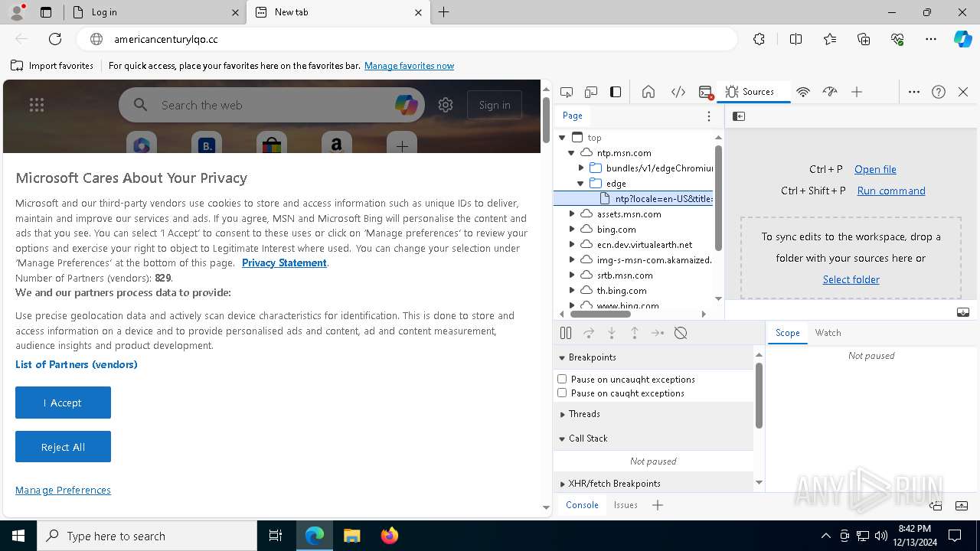Viewport: 980px width, 551px height.
Task: Open the Console panel icon with error badge
Action: tap(706, 92)
